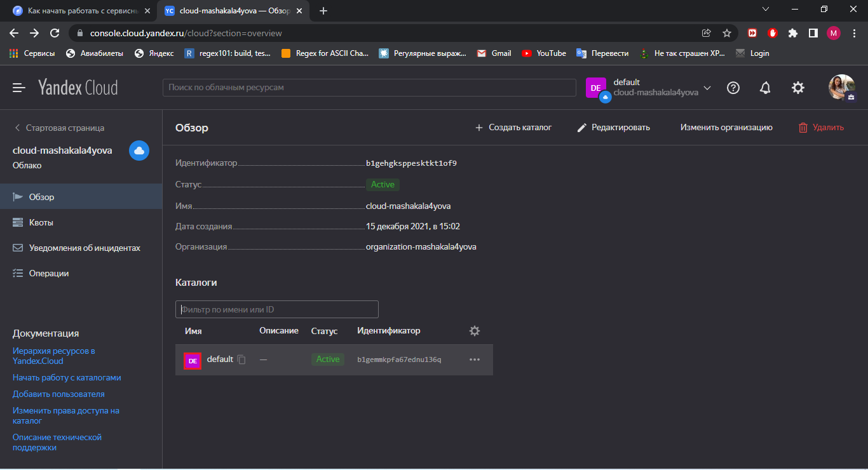868x470 pixels.
Task: Open Квоты section
Action: tap(81, 222)
